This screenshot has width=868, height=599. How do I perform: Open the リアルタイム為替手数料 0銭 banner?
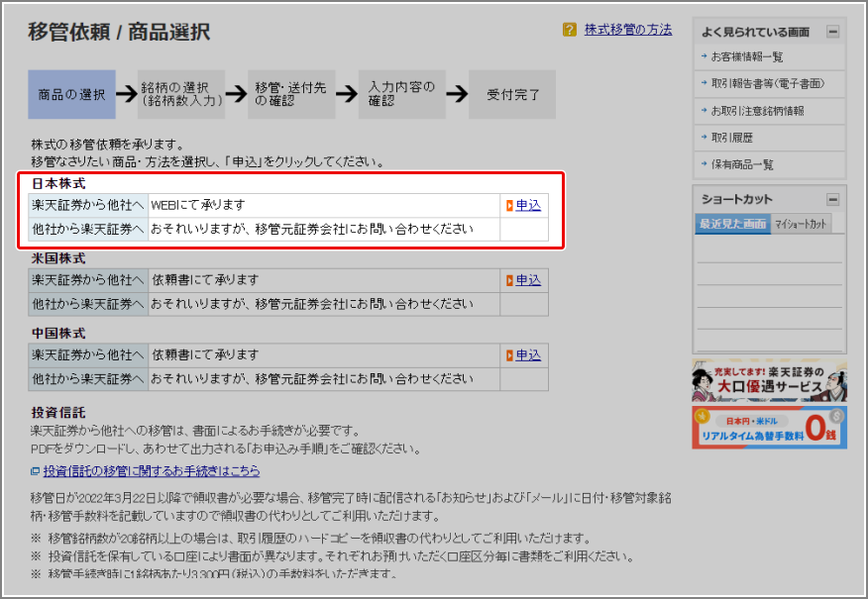pyautogui.click(x=770, y=428)
